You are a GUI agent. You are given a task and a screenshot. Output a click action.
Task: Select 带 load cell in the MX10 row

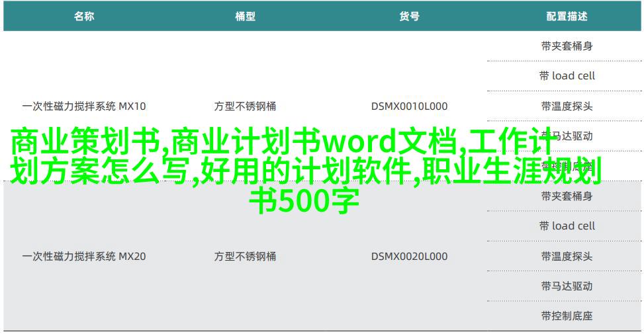(566, 76)
